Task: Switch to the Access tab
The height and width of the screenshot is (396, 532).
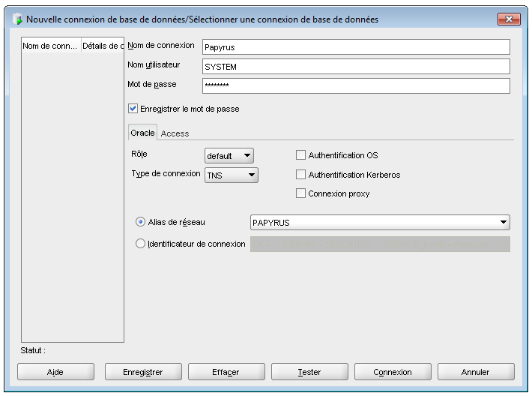Action: click(175, 133)
